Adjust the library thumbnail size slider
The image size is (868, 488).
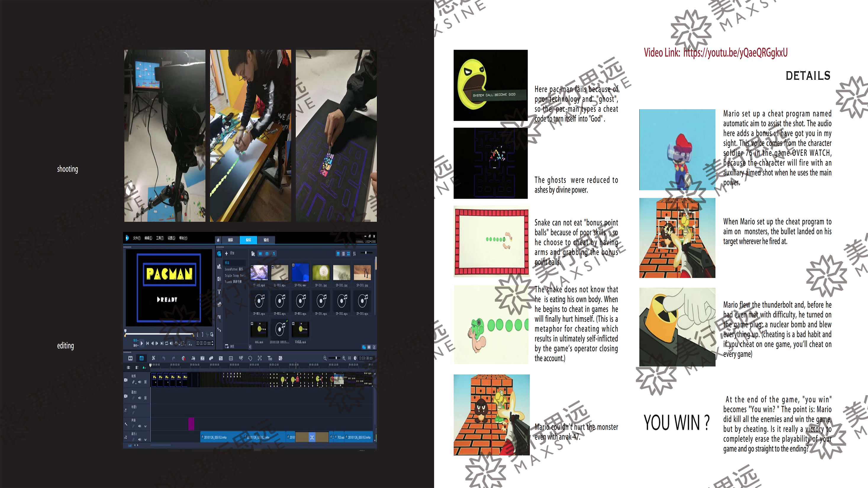pyautogui.click(x=367, y=253)
